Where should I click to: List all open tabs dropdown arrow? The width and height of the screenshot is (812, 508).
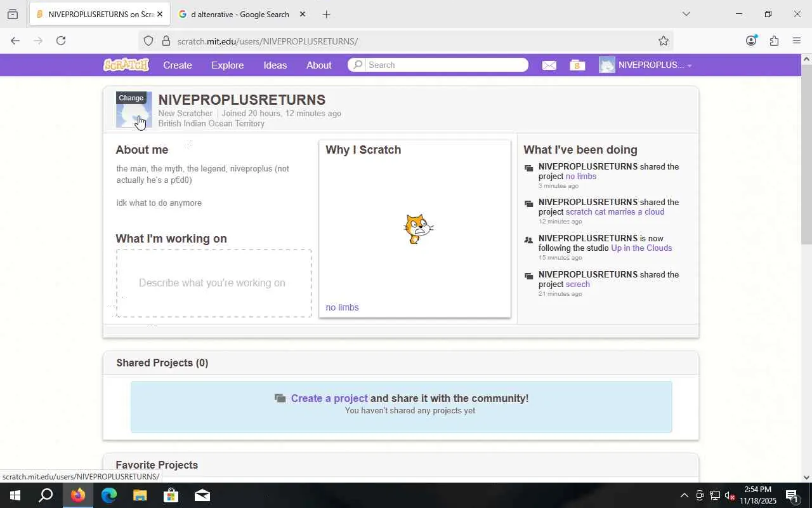686,14
